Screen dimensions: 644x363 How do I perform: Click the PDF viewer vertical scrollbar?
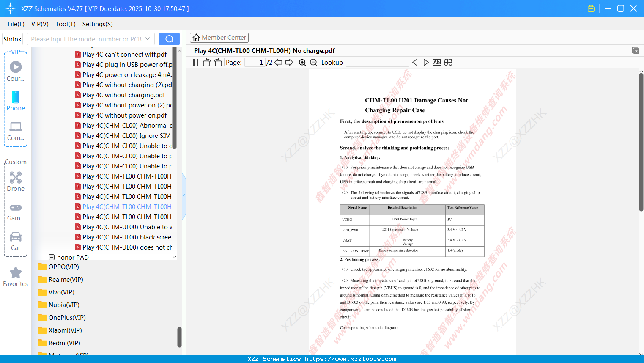641,142
